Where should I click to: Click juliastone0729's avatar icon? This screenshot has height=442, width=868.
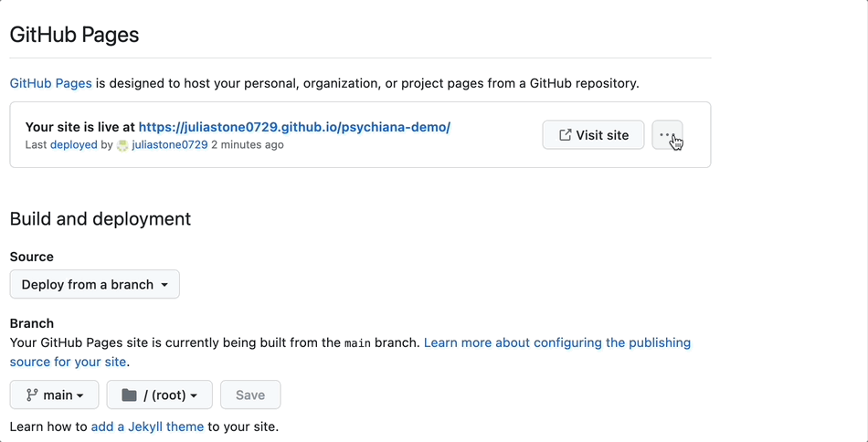tap(123, 145)
